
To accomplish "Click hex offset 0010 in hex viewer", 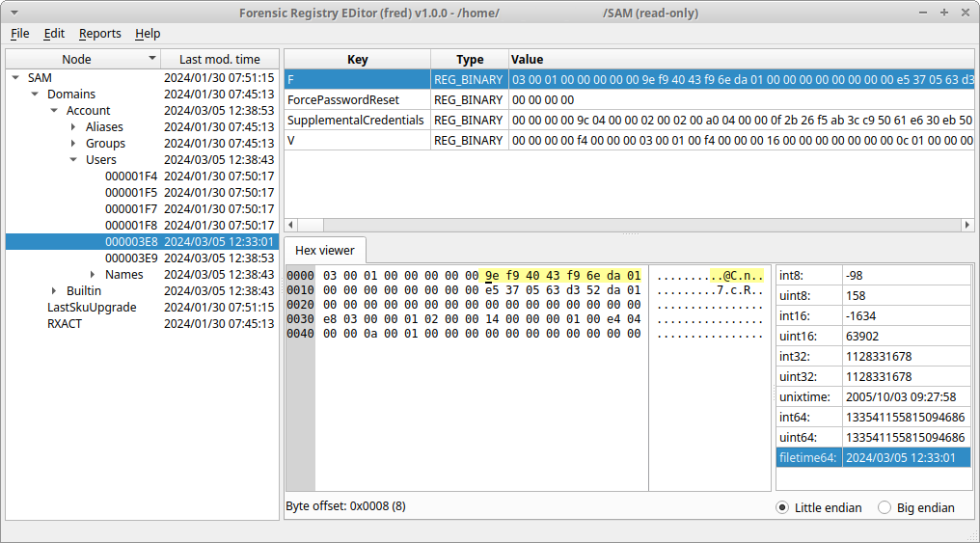I will pos(301,290).
